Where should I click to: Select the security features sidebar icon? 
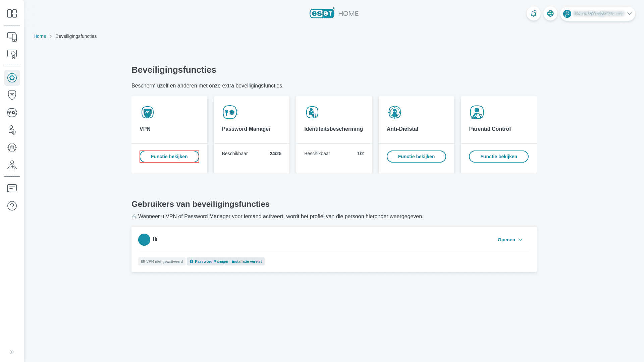(x=12, y=78)
